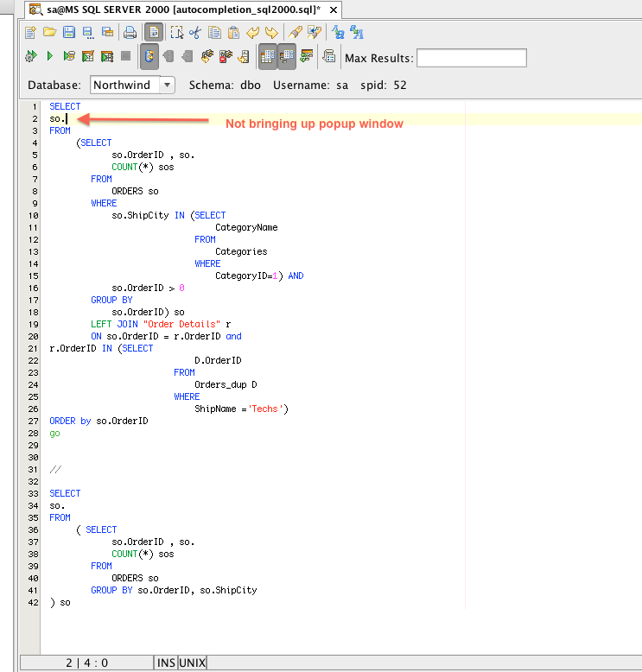Click 'D.OrderID' on line 22
642x672 pixels.
click(x=218, y=360)
